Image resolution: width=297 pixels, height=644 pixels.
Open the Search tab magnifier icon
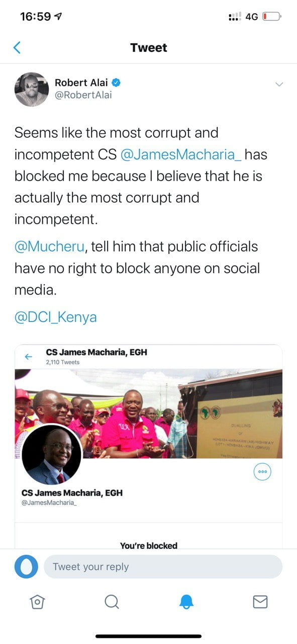[x=112, y=602]
